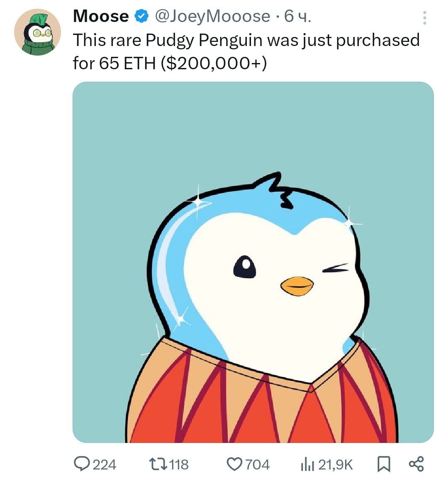
Task: Click the 118 reposts count
Action: point(179,465)
